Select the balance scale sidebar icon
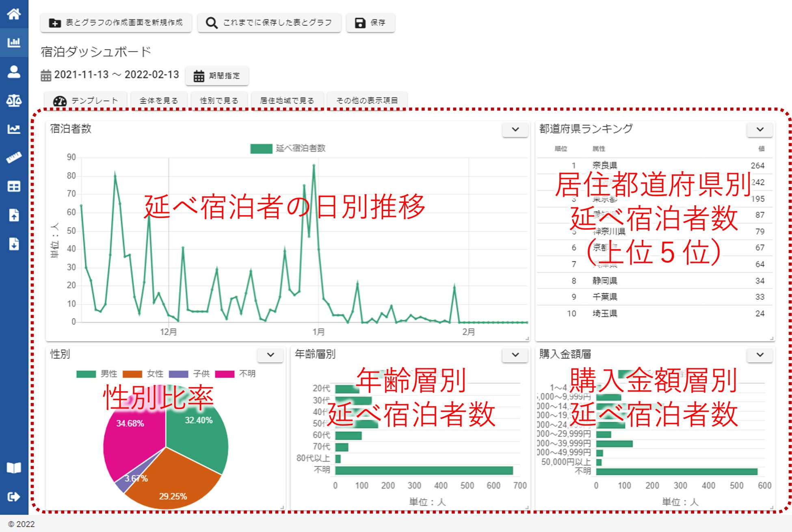 click(14, 100)
